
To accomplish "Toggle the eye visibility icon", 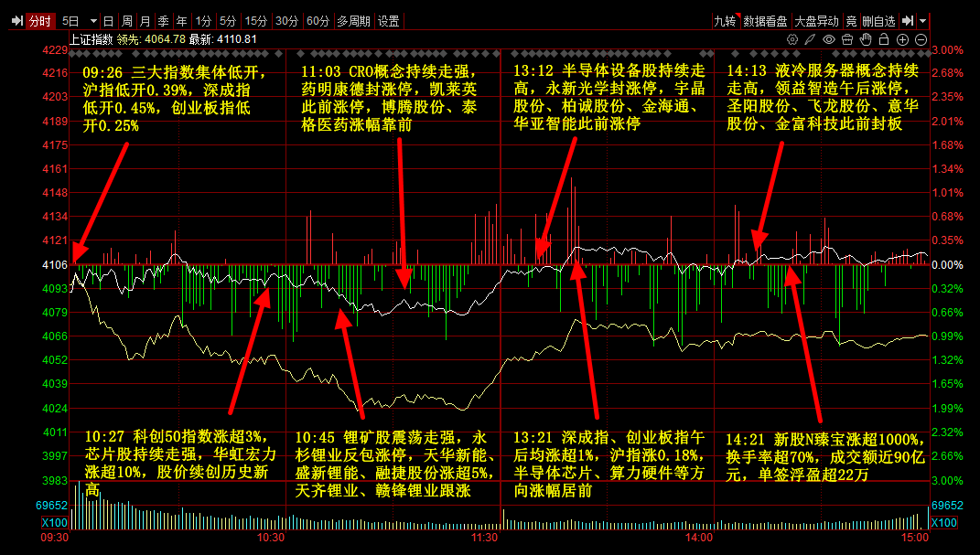I will pyautogui.click(x=829, y=39).
